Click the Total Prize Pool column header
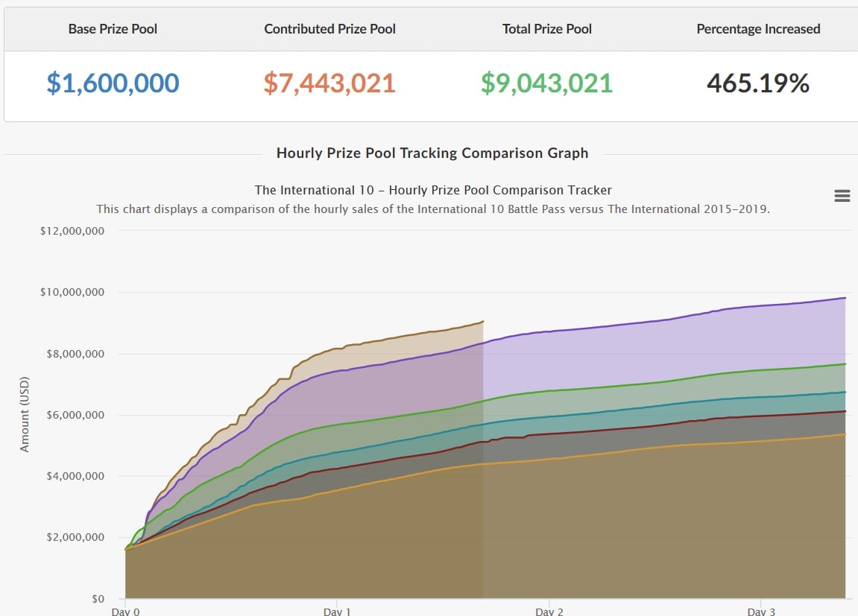The image size is (858, 616). pyautogui.click(x=547, y=29)
